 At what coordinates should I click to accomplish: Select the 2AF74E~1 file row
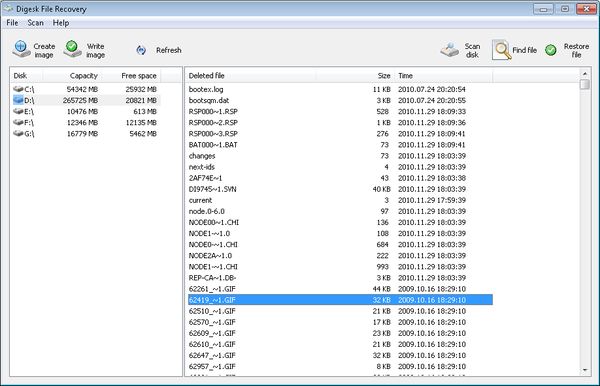(340, 178)
